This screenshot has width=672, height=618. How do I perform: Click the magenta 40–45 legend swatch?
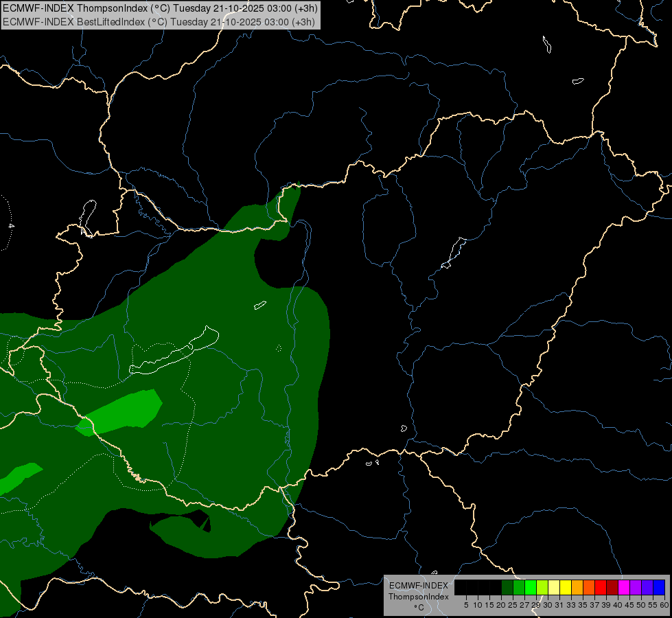coord(624,587)
